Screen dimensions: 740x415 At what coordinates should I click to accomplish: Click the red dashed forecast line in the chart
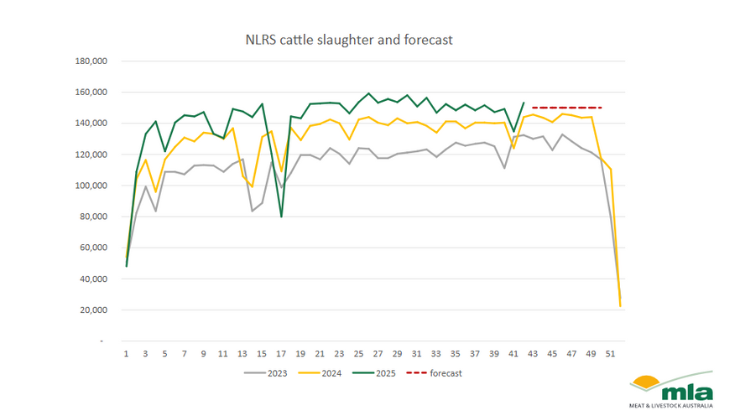click(x=566, y=107)
